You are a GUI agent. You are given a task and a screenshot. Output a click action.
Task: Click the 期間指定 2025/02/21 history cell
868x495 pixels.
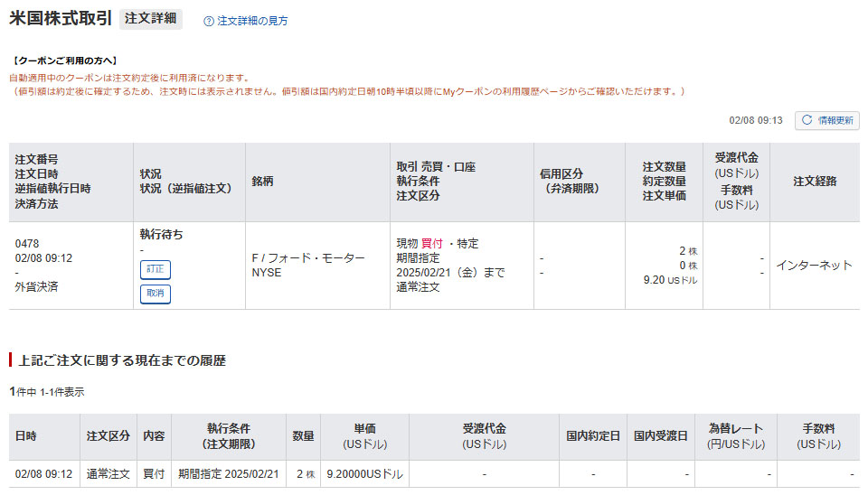click(228, 474)
